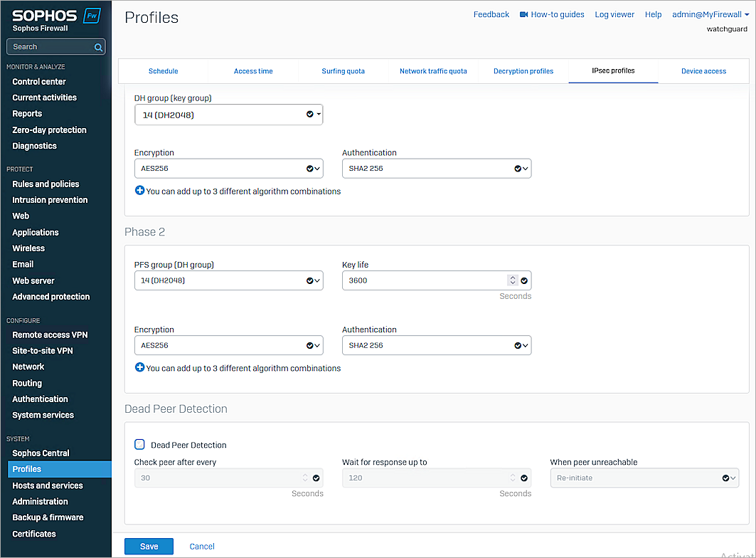The height and width of the screenshot is (558, 756).
Task: Click the checkmark icon on the Re-initiate dropdown
Action: 725,478
